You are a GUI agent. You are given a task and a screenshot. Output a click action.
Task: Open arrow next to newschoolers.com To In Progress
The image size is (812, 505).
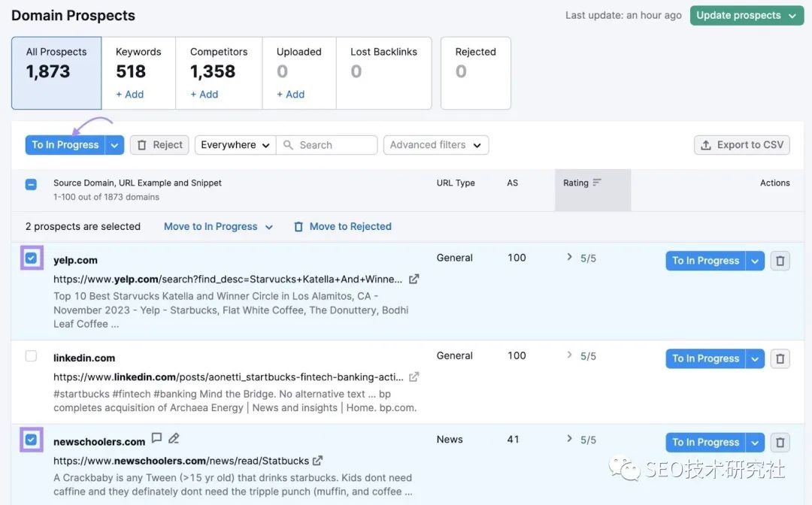755,443
